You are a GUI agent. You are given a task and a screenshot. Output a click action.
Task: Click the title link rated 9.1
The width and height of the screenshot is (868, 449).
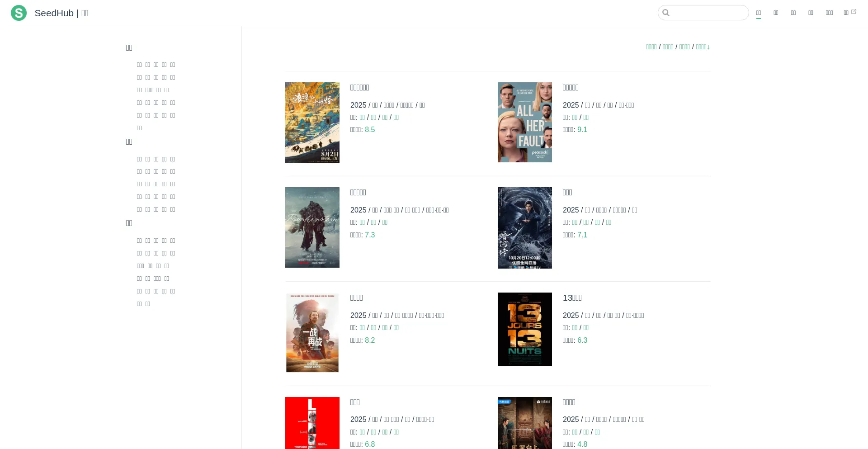click(570, 87)
